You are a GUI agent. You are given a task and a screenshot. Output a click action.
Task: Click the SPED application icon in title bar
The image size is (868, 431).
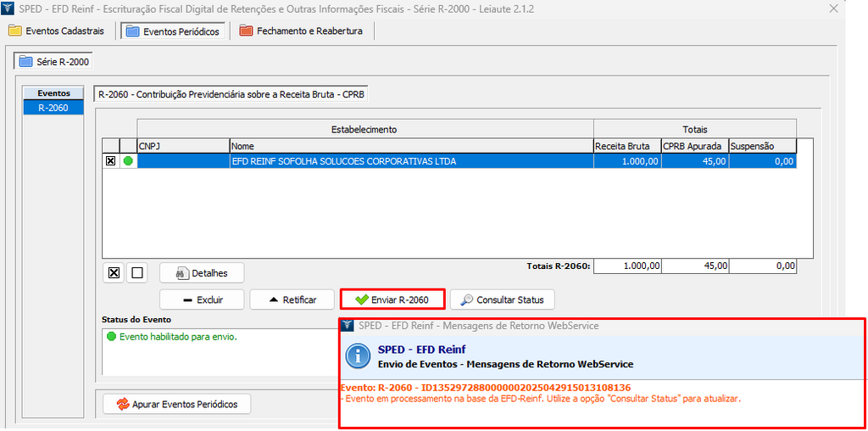[x=9, y=9]
